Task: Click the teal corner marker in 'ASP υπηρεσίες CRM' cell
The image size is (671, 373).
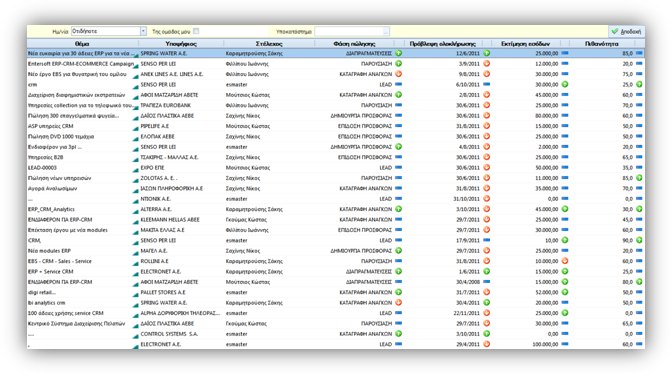Action: coord(136,128)
